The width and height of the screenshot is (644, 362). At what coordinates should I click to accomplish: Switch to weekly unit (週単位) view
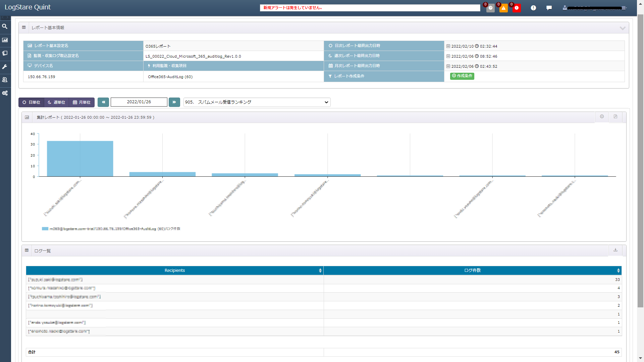pos(56,102)
